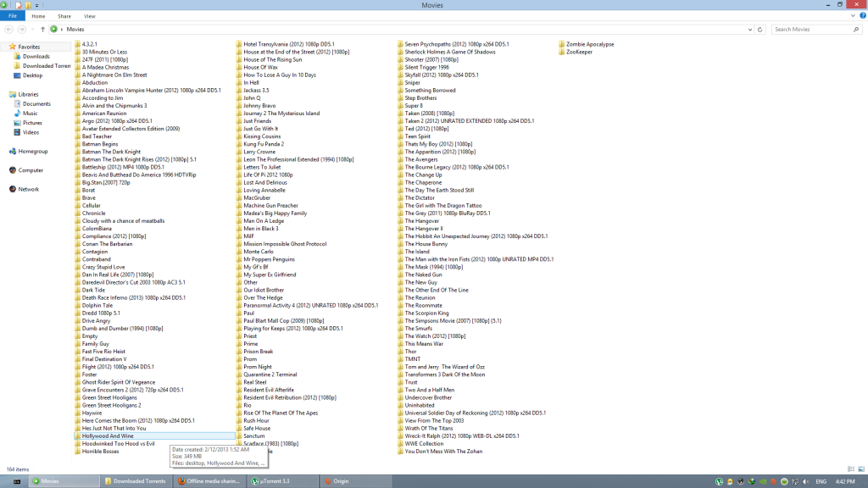Open the Help question mark icon
Image resolution: width=868 pixels, height=488 pixels.
tap(862, 16)
